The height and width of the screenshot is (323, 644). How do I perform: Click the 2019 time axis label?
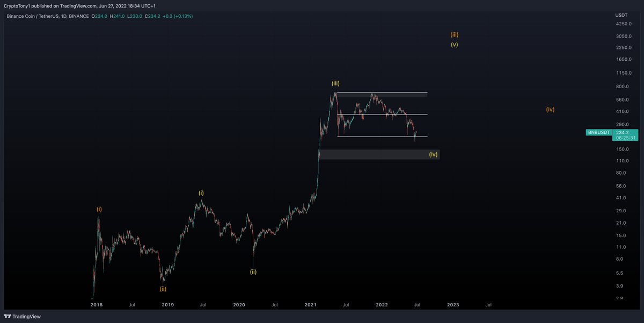168,305
